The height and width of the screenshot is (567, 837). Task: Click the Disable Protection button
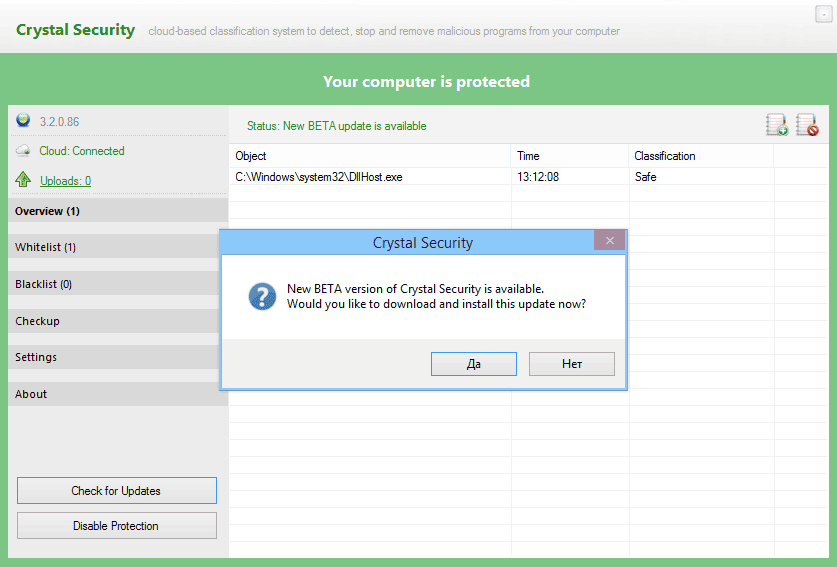click(x=116, y=526)
